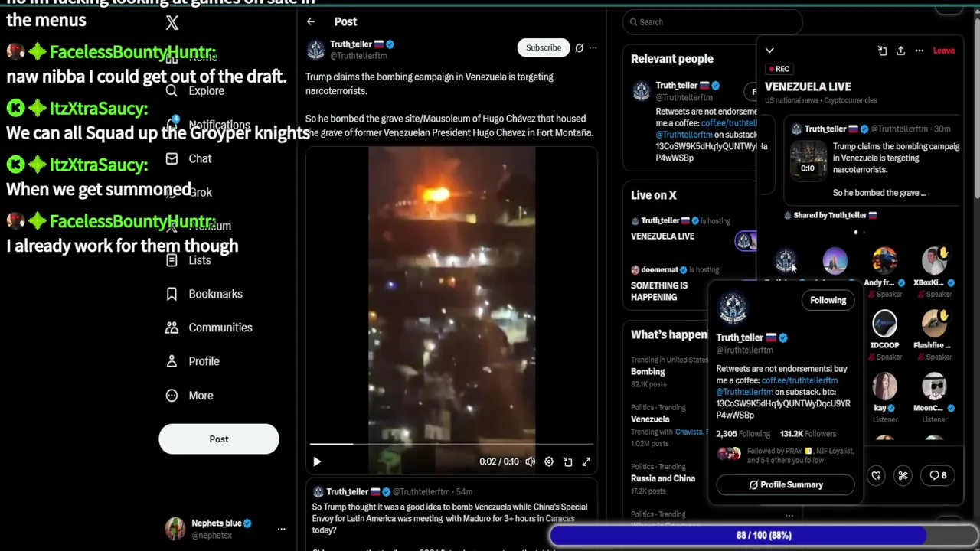View the 2,305 Following list
The image size is (980, 551).
pos(743,434)
